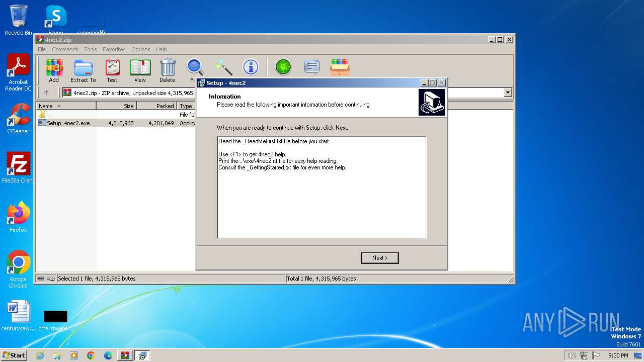Screen dimensions: 644x362
Task: Open Microsoft Edge from the taskbar
Action: point(108,355)
